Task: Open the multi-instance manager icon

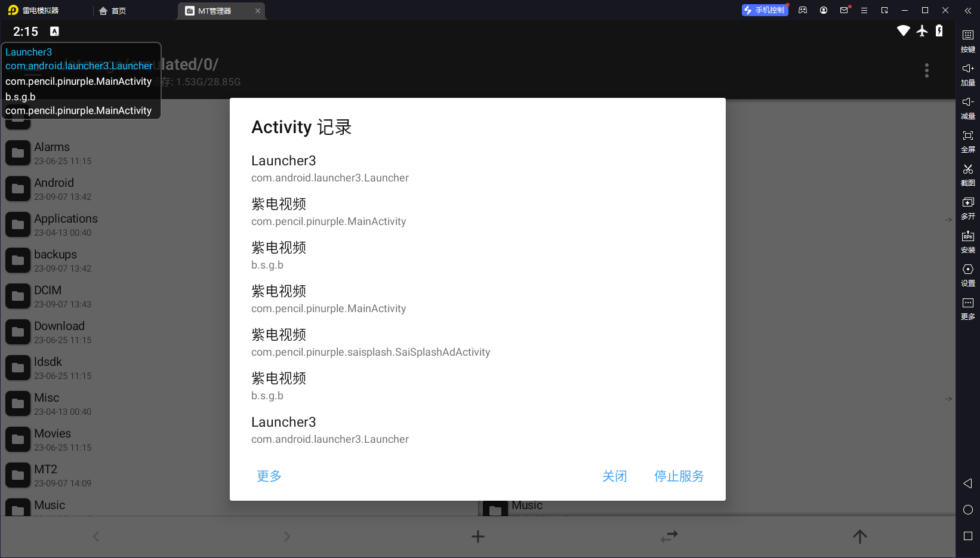Action: pyautogui.click(x=967, y=203)
